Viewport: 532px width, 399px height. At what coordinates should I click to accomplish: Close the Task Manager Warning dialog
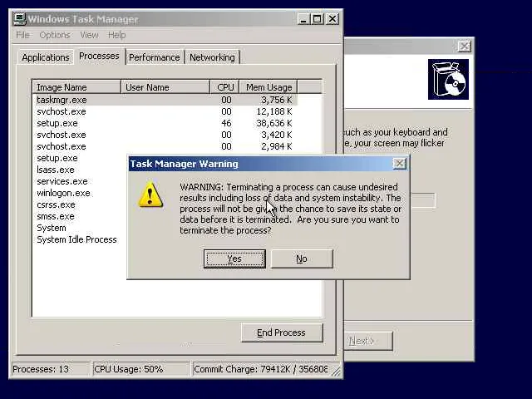pos(399,164)
